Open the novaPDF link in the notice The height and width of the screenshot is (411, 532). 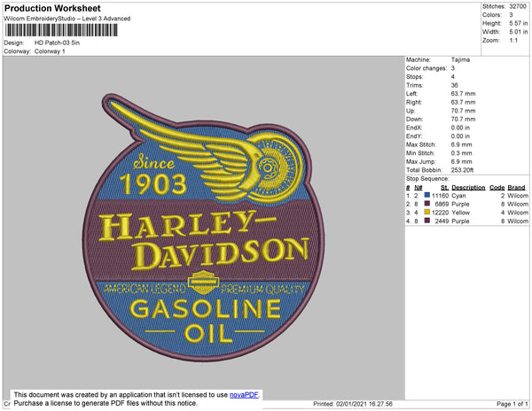pos(244,395)
